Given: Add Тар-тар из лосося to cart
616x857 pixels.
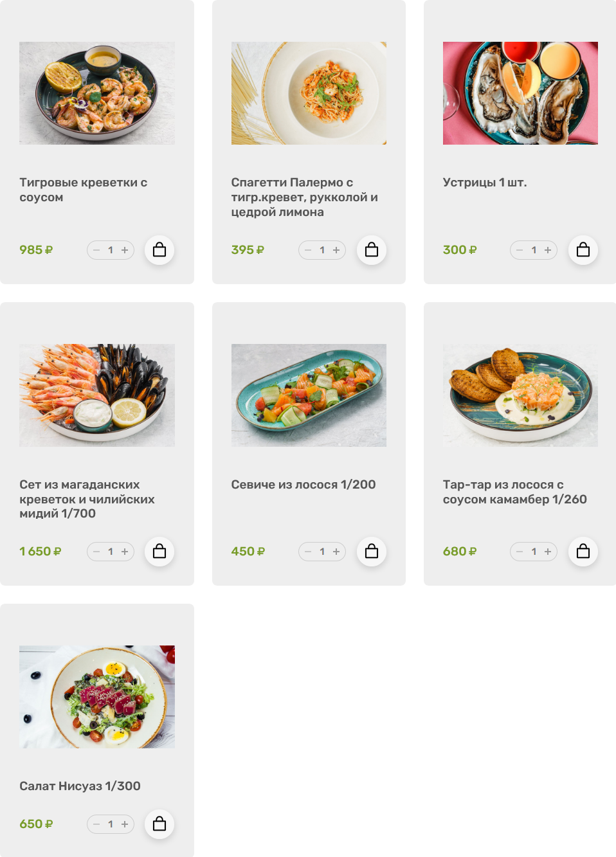Looking at the screenshot, I should pos(583,552).
